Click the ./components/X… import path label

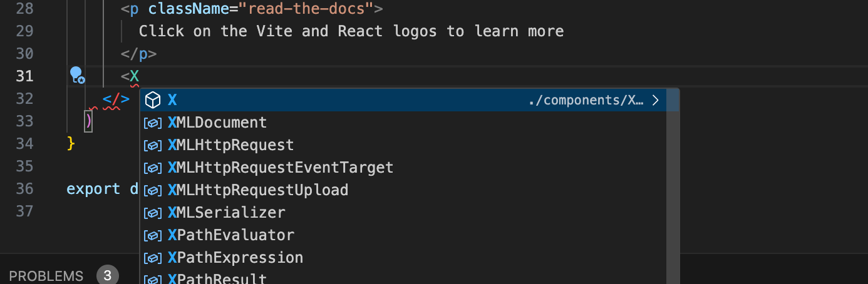coord(586,100)
